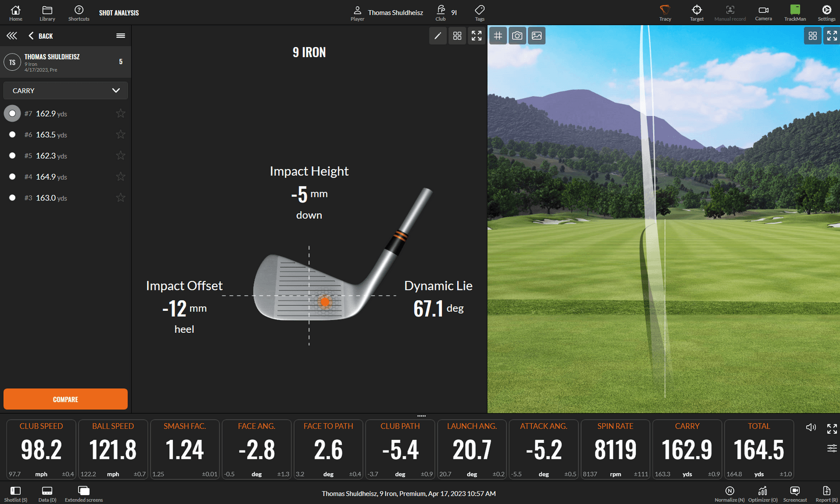The width and height of the screenshot is (840, 504).
Task: Select the pencil annotation tool
Action: click(x=438, y=36)
